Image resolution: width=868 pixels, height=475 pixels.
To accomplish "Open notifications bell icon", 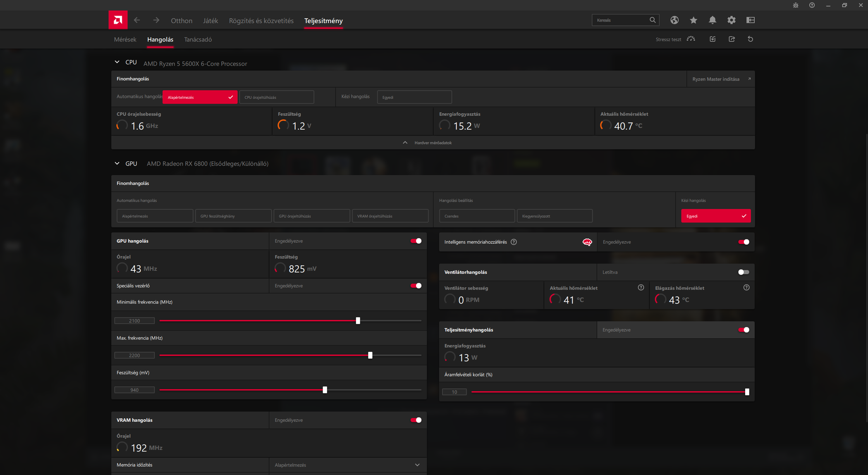I will pyautogui.click(x=713, y=20).
